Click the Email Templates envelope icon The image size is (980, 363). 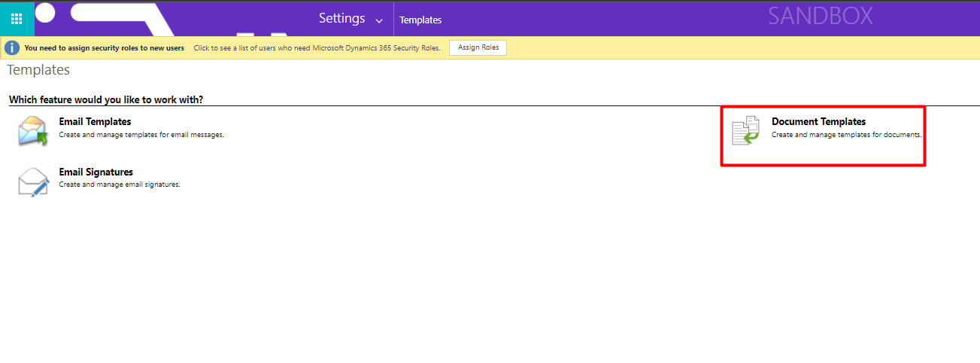coord(33,131)
